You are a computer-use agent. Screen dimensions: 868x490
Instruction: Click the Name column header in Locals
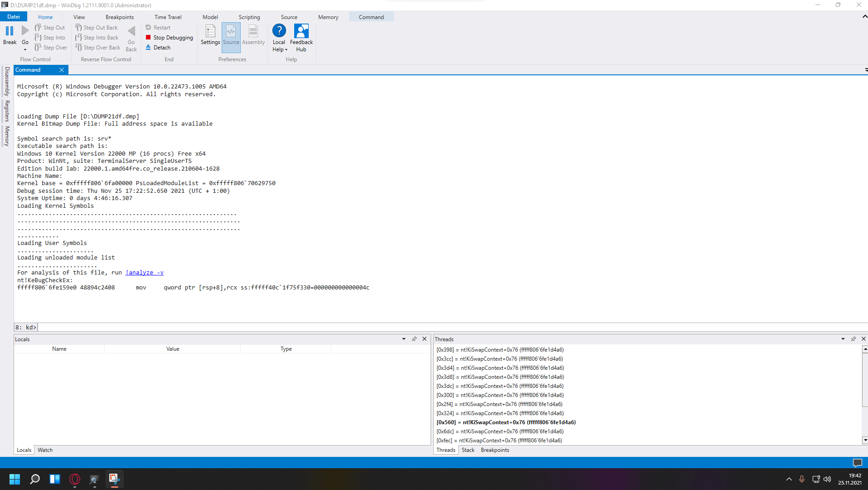click(59, 349)
